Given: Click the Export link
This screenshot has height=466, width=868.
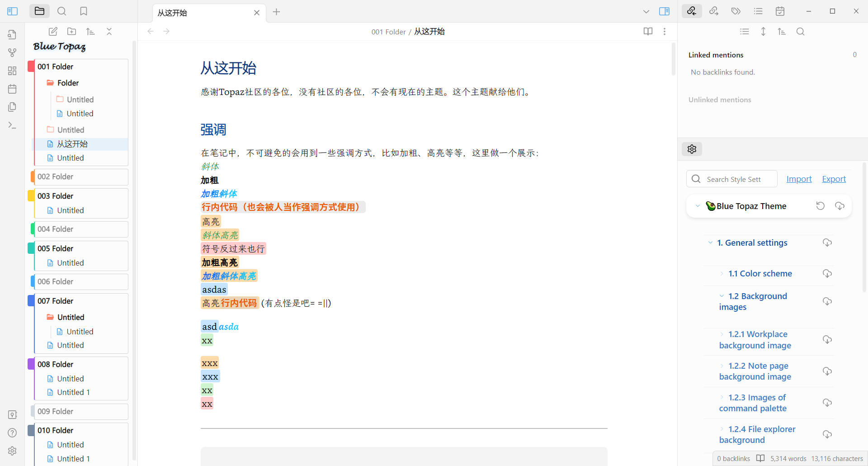Looking at the screenshot, I should 834,179.
